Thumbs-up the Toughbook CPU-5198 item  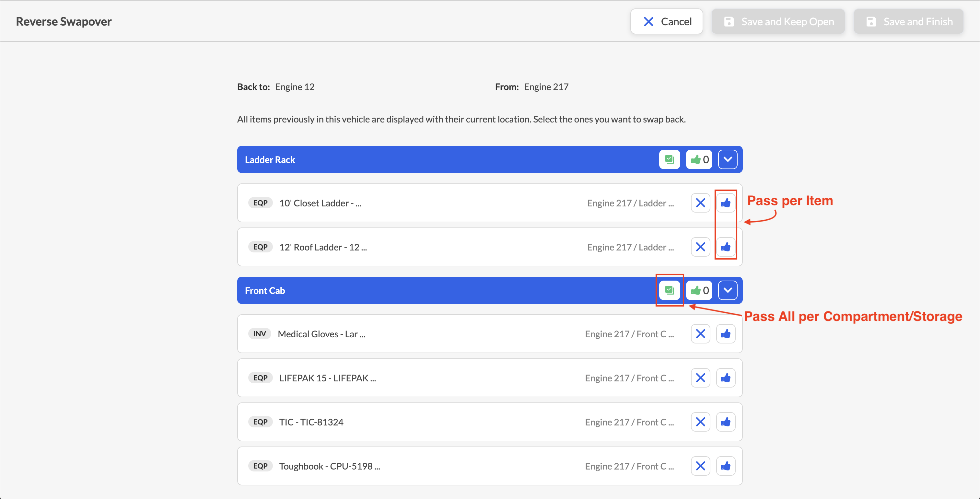(x=726, y=466)
